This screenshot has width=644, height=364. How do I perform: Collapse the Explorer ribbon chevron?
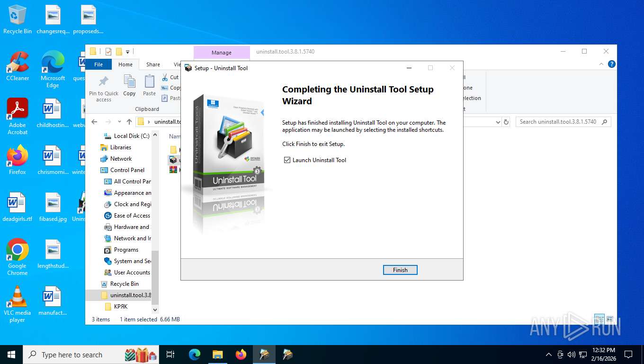click(601, 64)
